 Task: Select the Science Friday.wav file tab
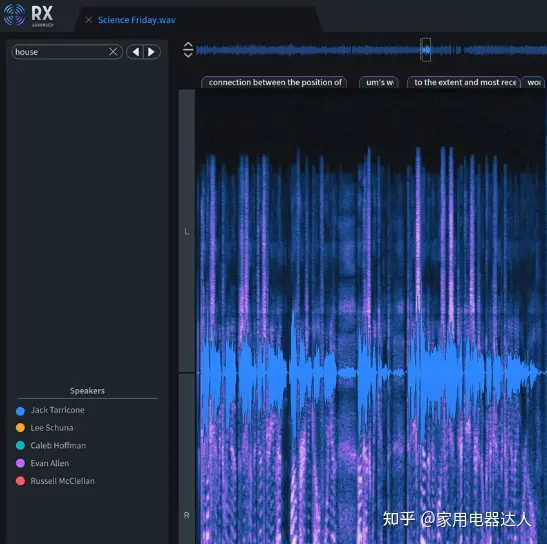tap(136, 20)
